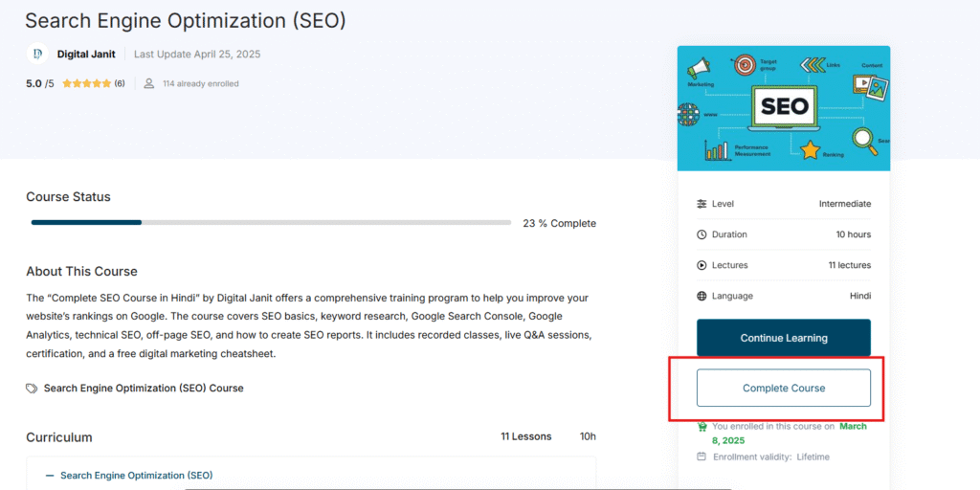Click the Language globe icon
This screenshot has width=980, height=490.
[x=702, y=296]
